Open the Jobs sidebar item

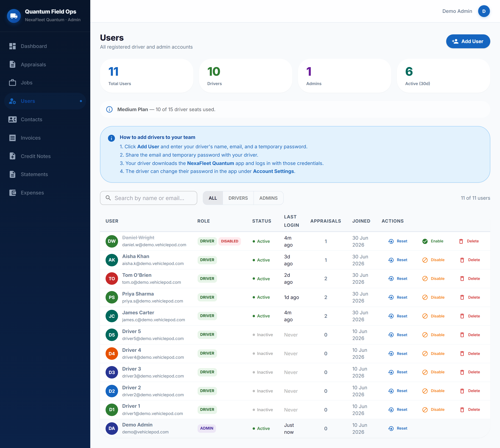pyautogui.click(x=45, y=83)
